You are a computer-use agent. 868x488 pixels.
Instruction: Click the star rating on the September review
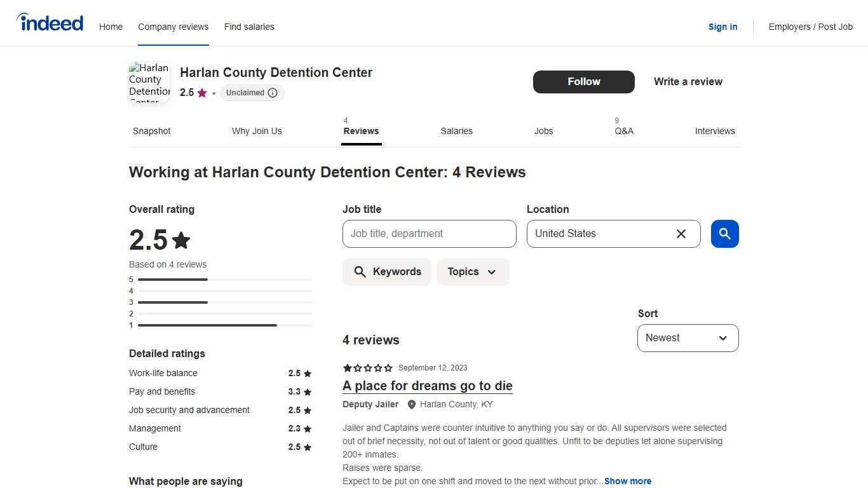367,368
